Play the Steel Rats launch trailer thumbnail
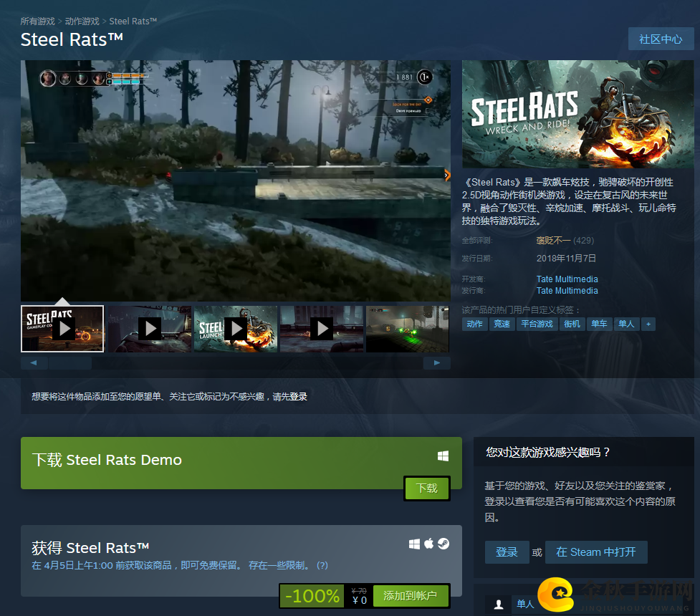 236,329
